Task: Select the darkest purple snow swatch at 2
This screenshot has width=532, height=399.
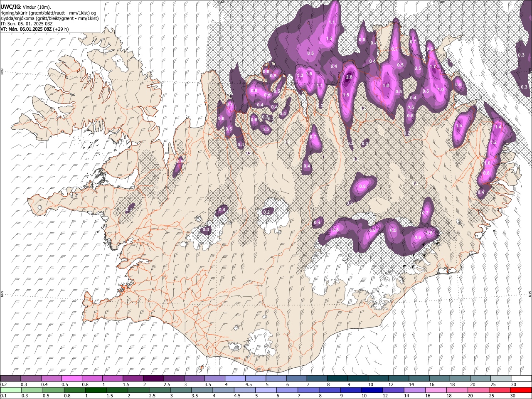Action: tap(153, 379)
